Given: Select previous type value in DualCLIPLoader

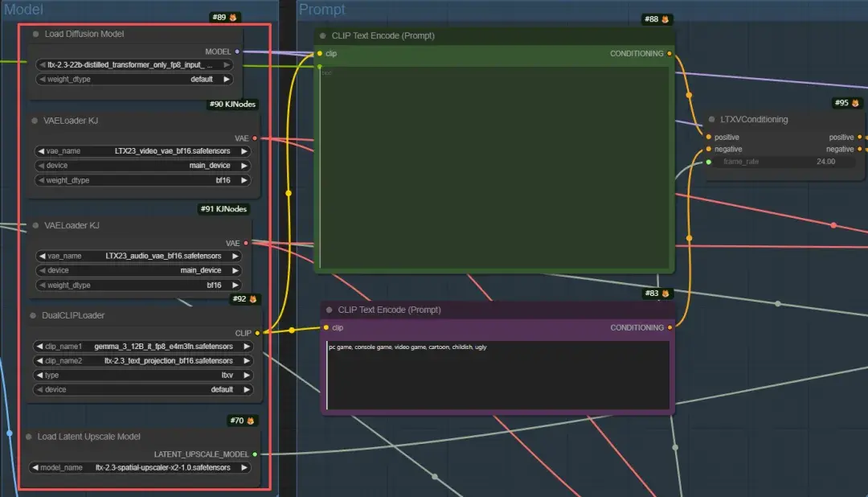Looking at the screenshot, I should pyautogui.click(x=39, y=375).
